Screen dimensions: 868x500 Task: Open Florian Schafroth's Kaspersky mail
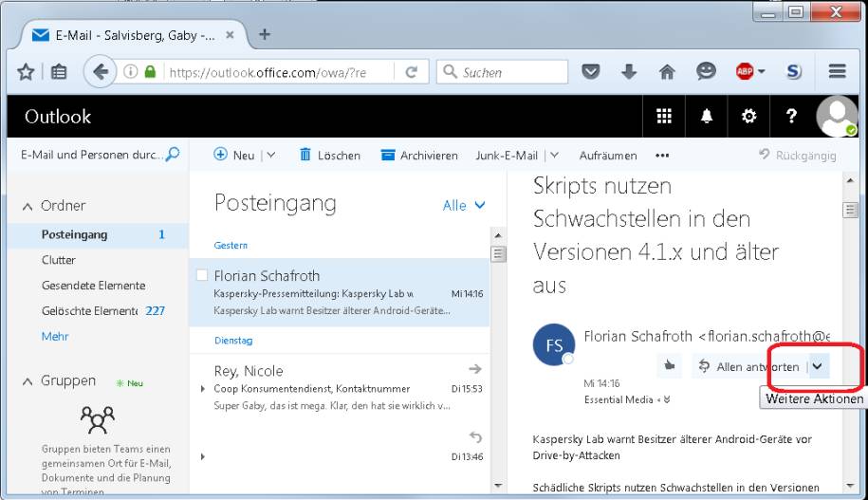click(340, 292)
